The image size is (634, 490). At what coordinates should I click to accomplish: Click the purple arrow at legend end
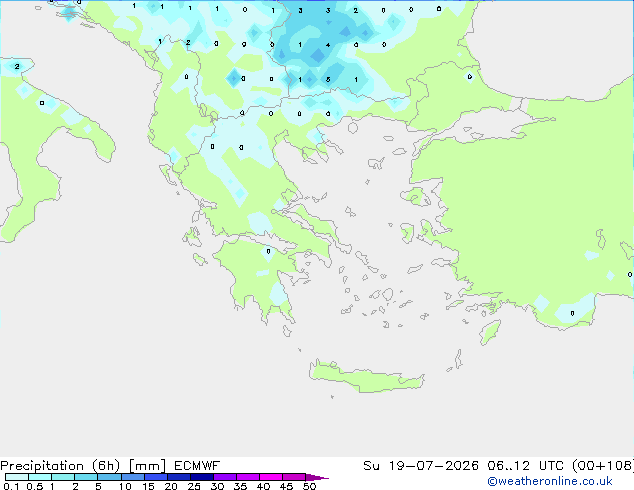(x=317, y=477)
